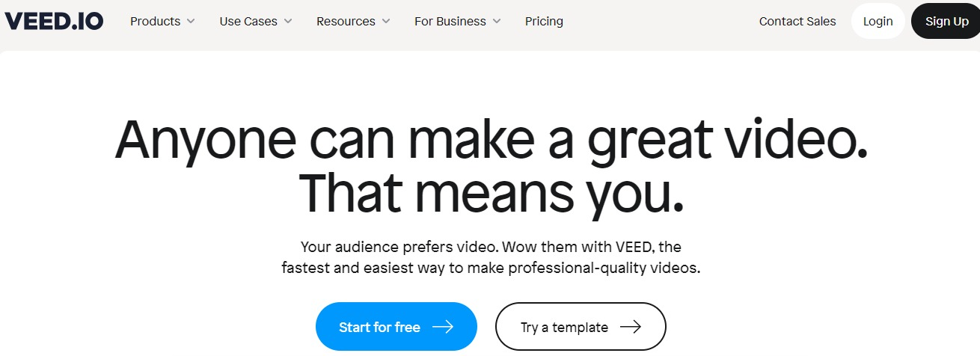
Task: Open the Products menu label
Action: tap(155, 21)
